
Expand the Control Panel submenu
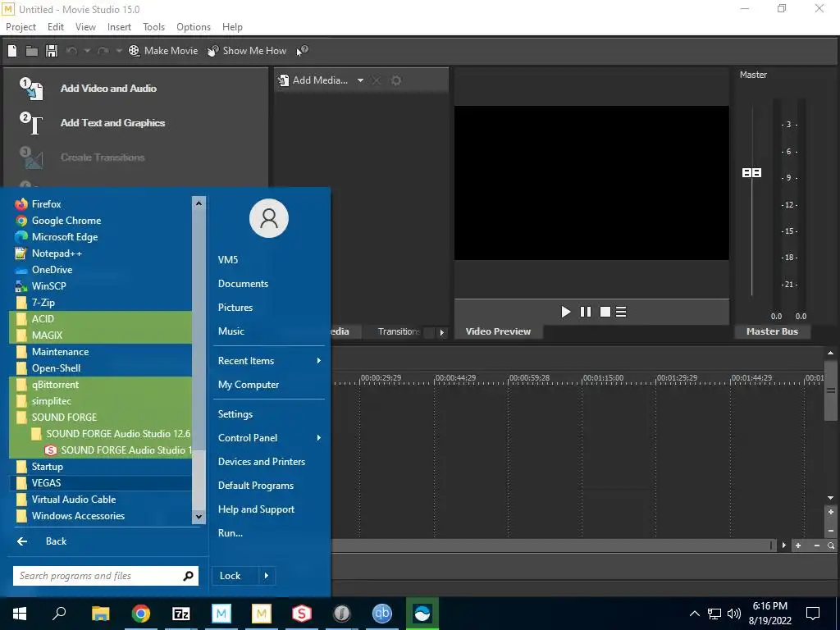(x=269, y=438)
